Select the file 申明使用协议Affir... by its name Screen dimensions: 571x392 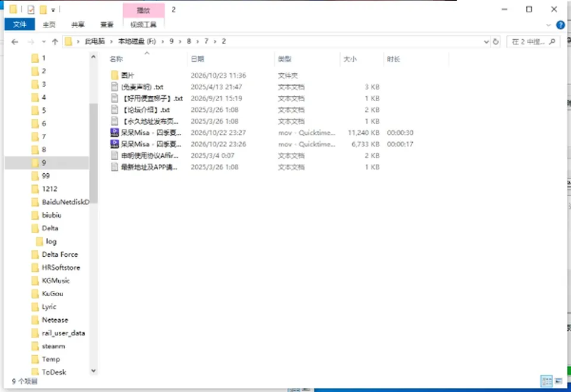(150, 156)
